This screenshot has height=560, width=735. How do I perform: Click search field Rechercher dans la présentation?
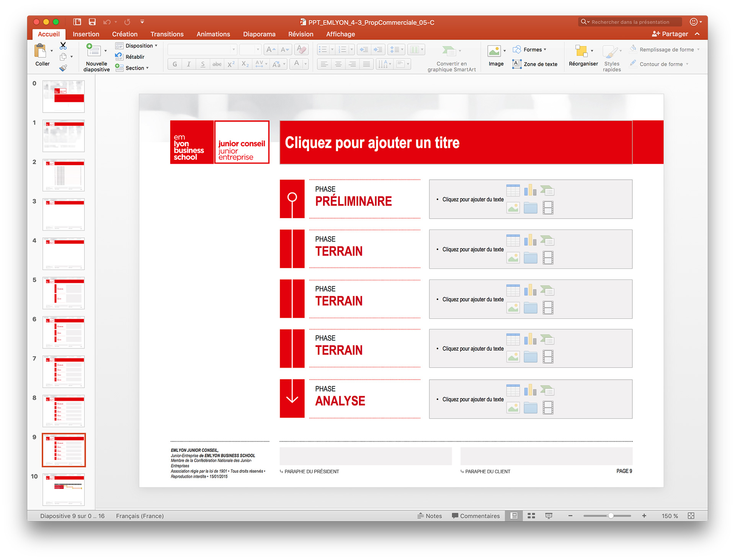tap(630, 22)
